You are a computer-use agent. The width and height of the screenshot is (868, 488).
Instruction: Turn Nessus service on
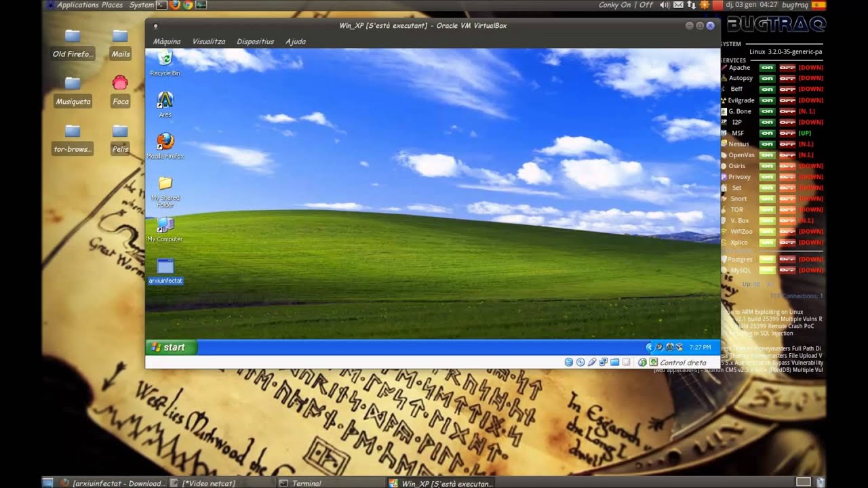(x=767, y=144)
